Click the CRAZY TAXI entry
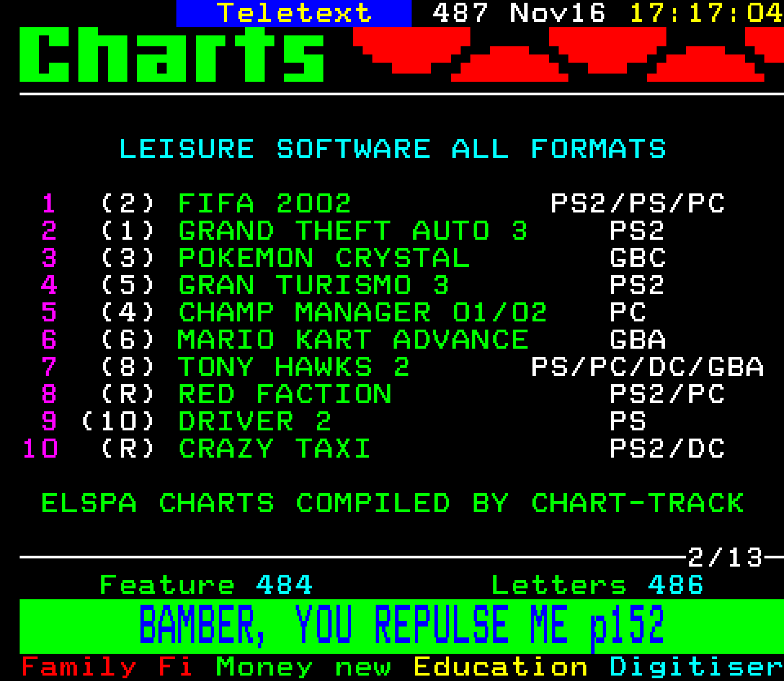784x681 pixels. point(274,449)
